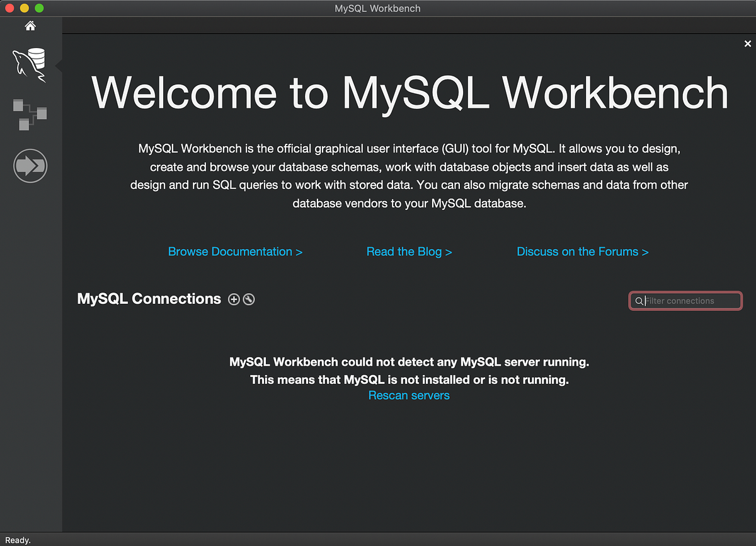Open the data modeling sidebar section
756x546 pixels.
(x=30, y=115)
